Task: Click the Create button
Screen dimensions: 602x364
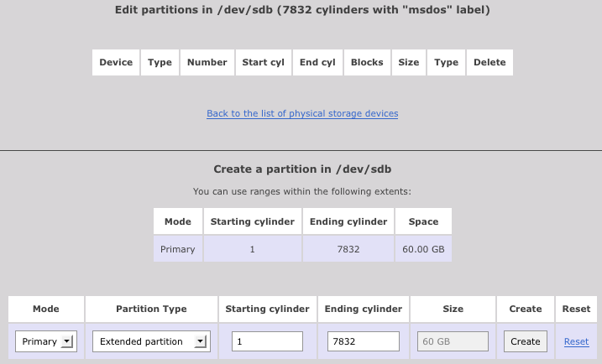Action: coord(526,341)
